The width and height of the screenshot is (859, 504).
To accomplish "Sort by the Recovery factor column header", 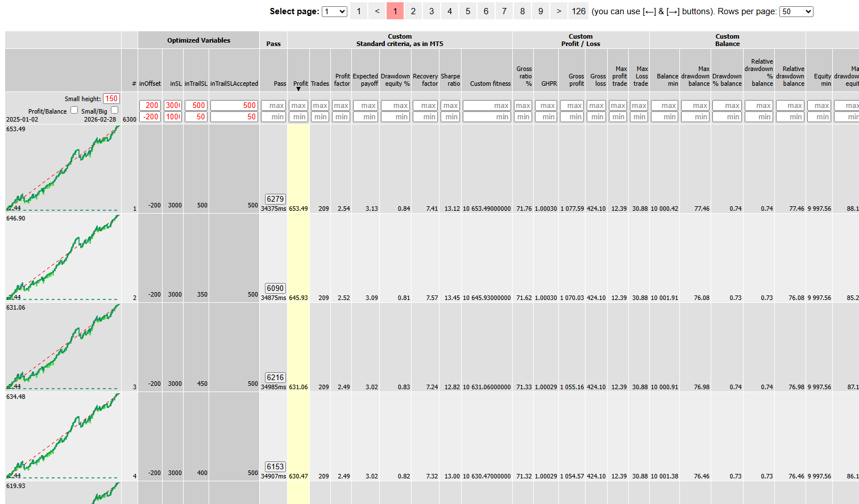I will [425, 80].
